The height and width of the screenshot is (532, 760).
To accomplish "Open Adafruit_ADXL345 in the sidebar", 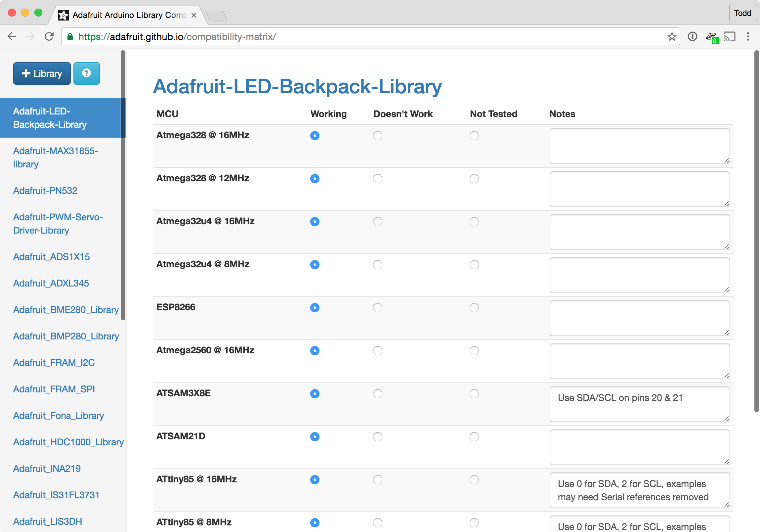I will click(x=51, y=284).
